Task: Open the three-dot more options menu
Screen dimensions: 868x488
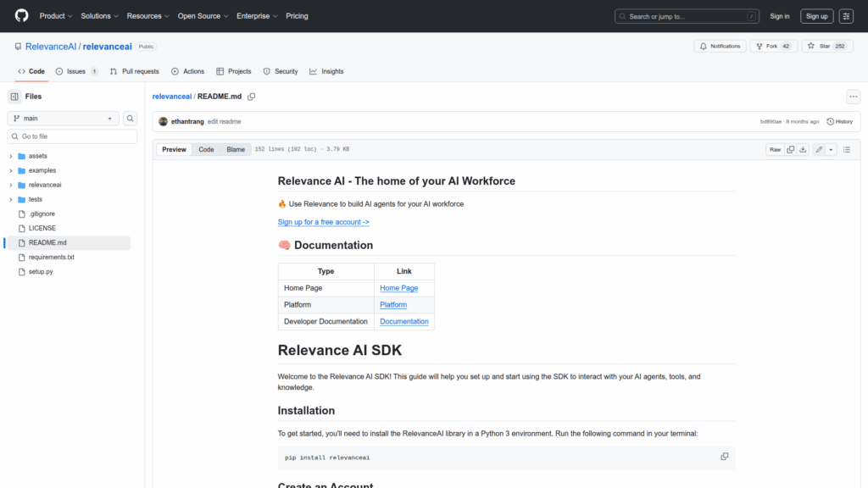Action: (x=853, y=97)
